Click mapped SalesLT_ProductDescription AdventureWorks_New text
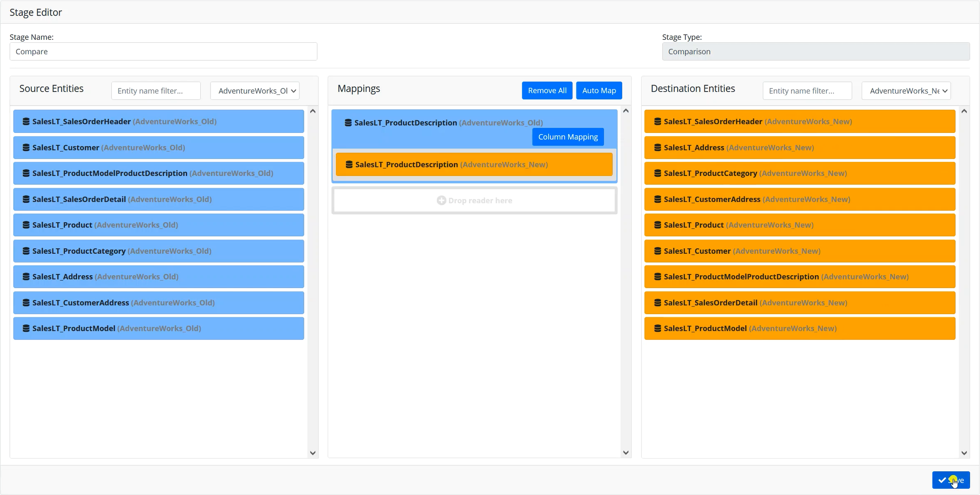 pos(452,164)
